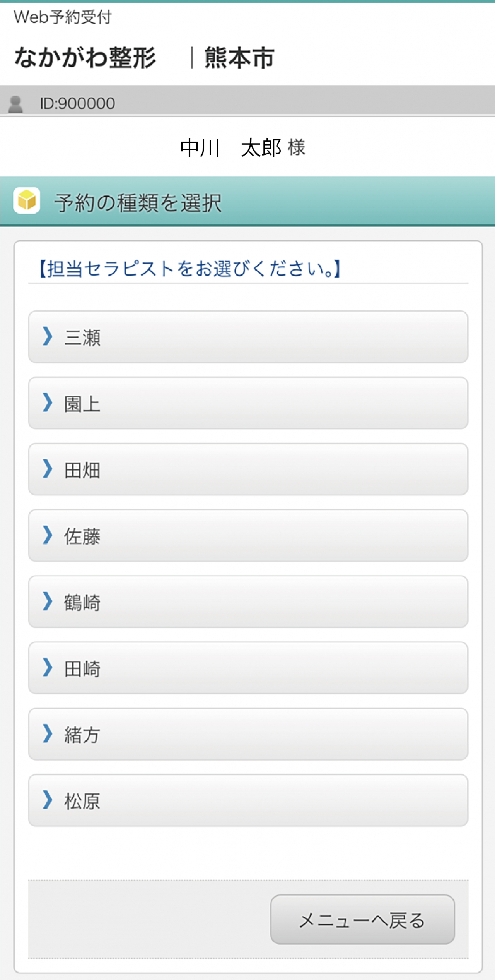Select the 田崎 therapist name
This screenshot has width=495, height=980.
[82, 669]
